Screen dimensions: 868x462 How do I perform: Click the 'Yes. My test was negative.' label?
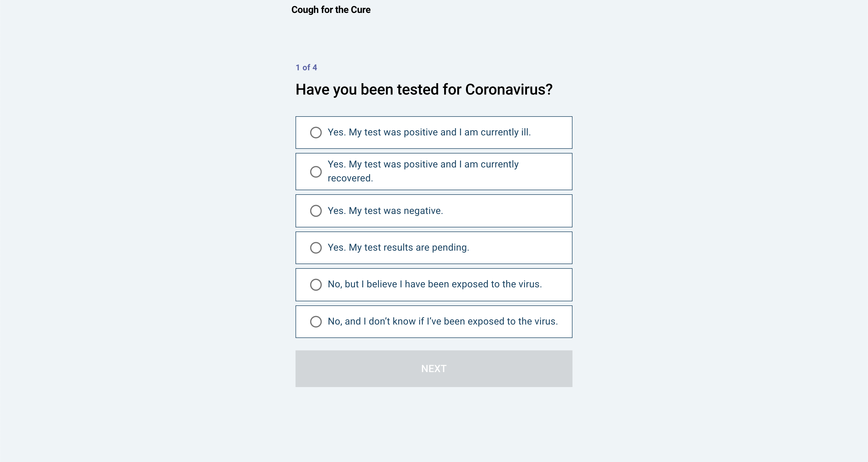(385, 211)
